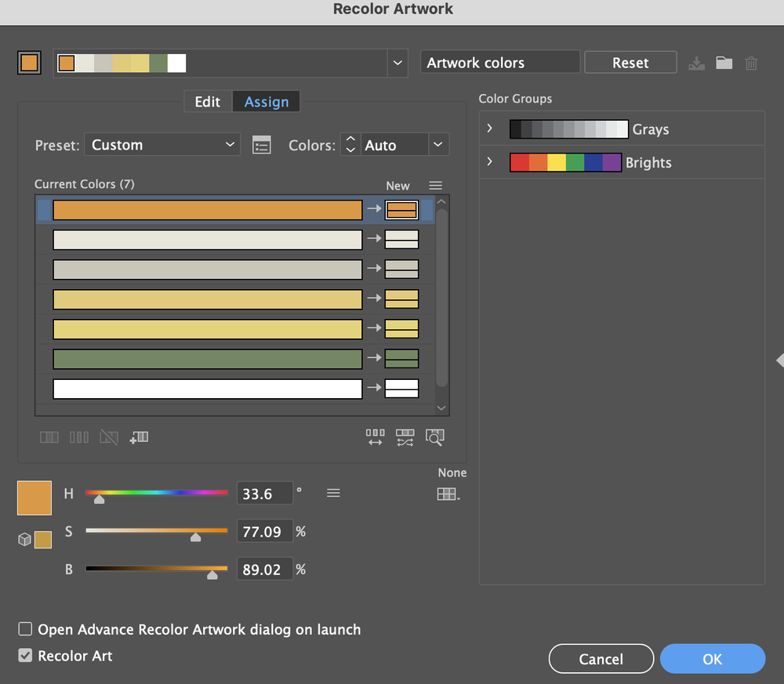Open the color reduction menu next to New
This screenshot has width=784, height=684.
point(435,185)
